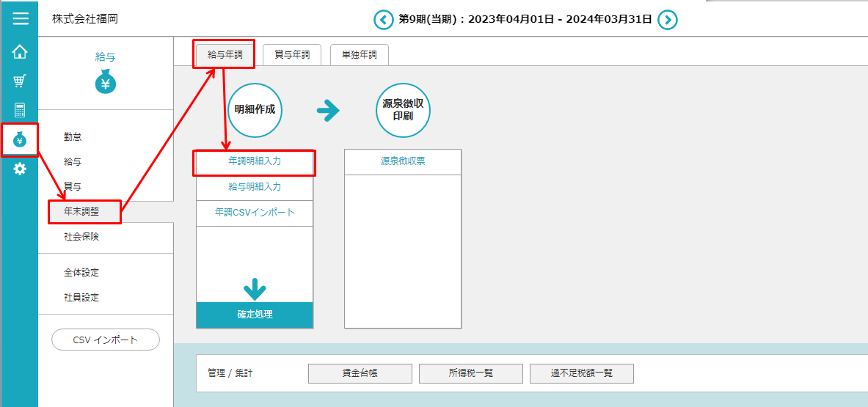Open the shopping cart sidebar icon
Viewport: 868px width, 407px height.
click(x=20, y=81)
